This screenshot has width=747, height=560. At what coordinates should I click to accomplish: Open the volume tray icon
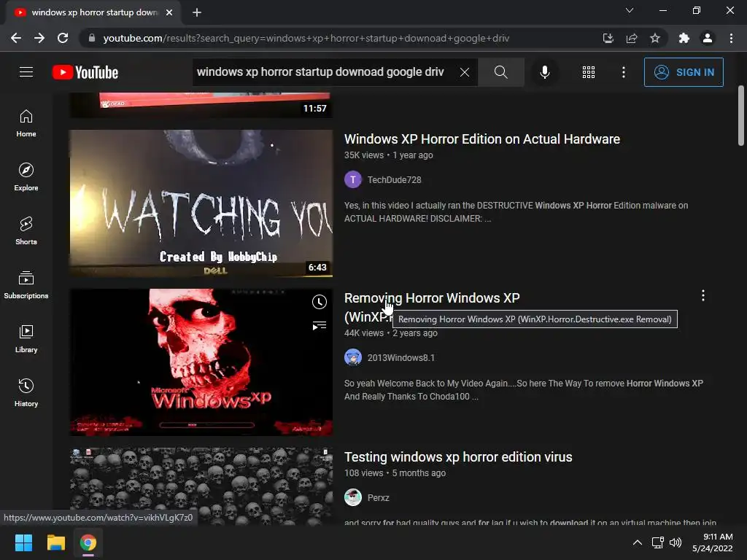(x=676, y=542)
